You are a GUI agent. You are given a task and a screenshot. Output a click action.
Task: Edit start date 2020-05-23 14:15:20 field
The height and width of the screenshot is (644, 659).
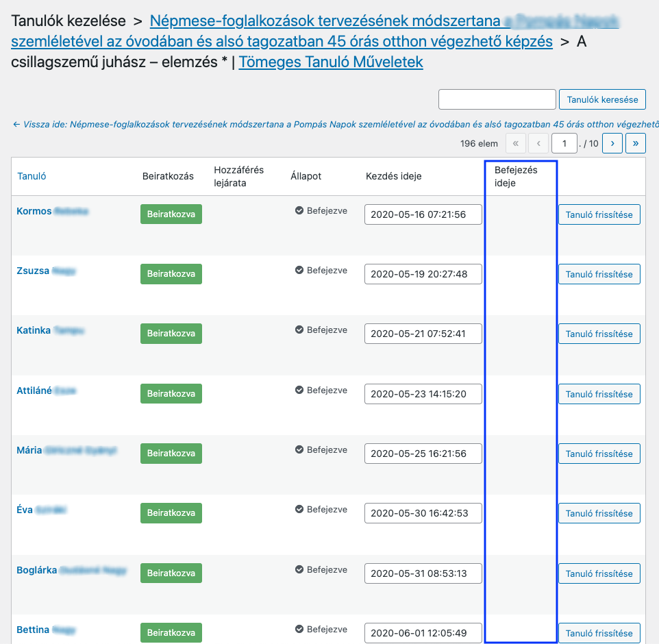(423, 394)
